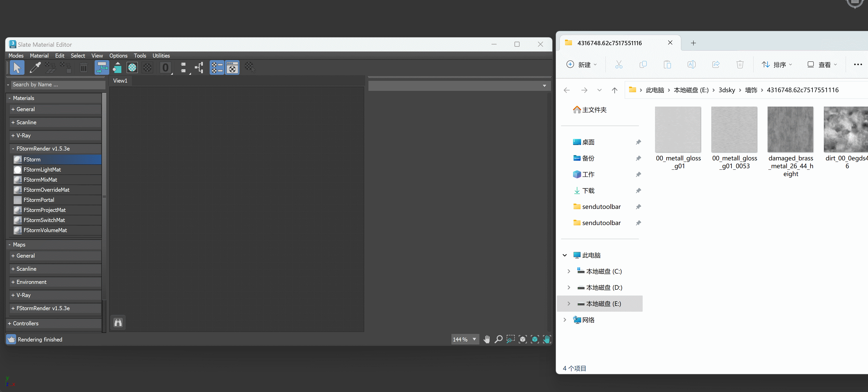Open the 144% zoom level dropdown
The width and height of the screenshot is (868, 392).
pyautogui.click(x=474, y=339)
